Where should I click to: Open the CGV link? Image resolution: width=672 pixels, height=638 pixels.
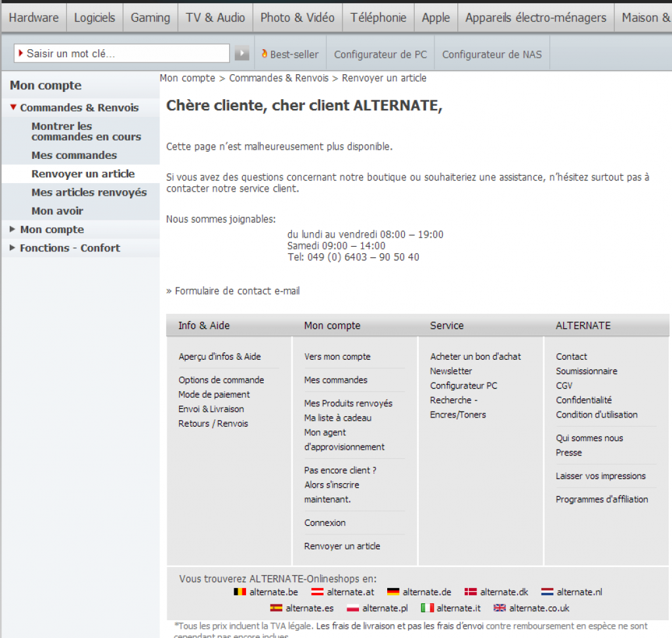pyautogui.click(x=564, y=385)
